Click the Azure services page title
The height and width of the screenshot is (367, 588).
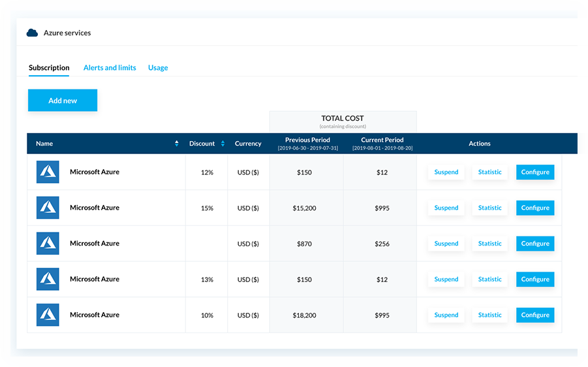pos(67,33)
